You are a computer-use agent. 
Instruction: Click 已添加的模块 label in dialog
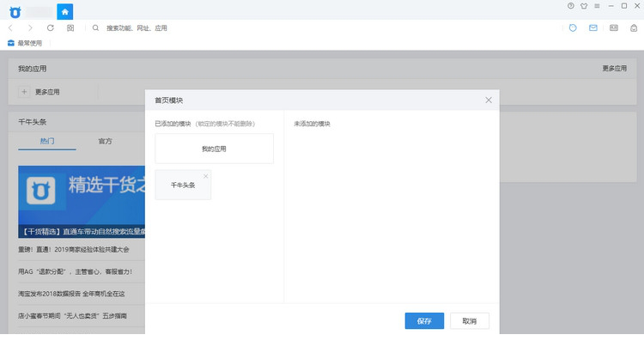tap(173, 124)
